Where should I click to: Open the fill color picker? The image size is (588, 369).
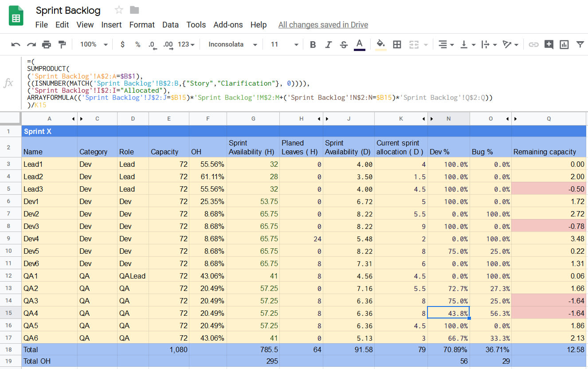(380, 44)
